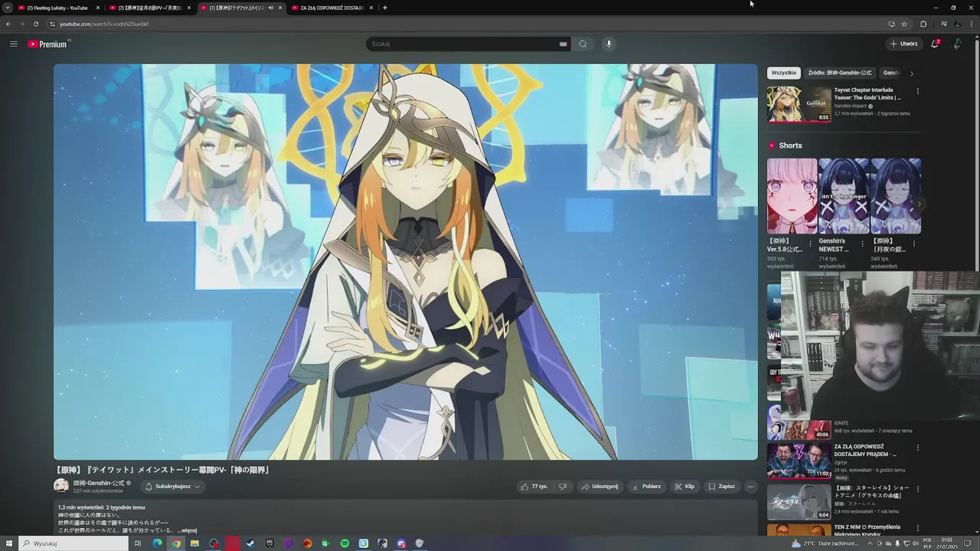Go back in browser history
The width and height of the screenshot is (980, 551).
click(x=8, y=24)
